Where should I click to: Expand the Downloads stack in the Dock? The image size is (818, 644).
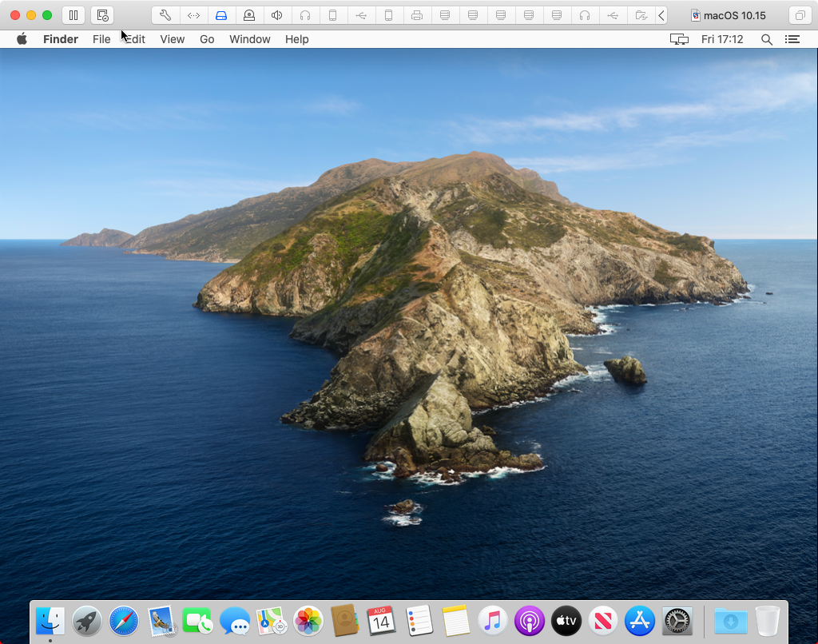click(732, 621)
